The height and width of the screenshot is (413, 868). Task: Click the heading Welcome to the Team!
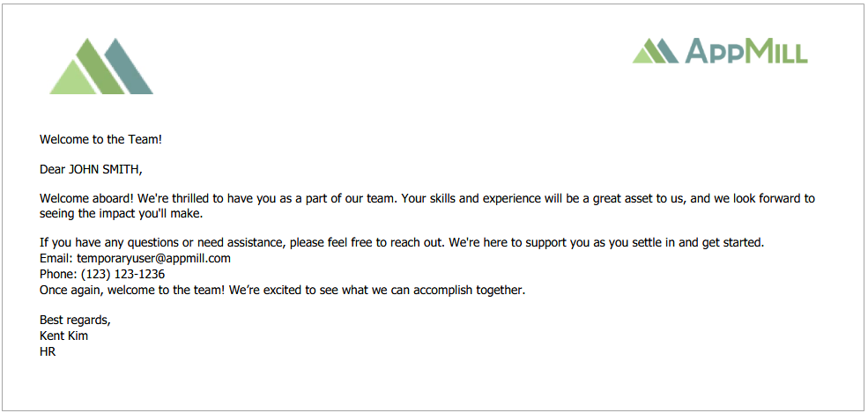(100, 139)
